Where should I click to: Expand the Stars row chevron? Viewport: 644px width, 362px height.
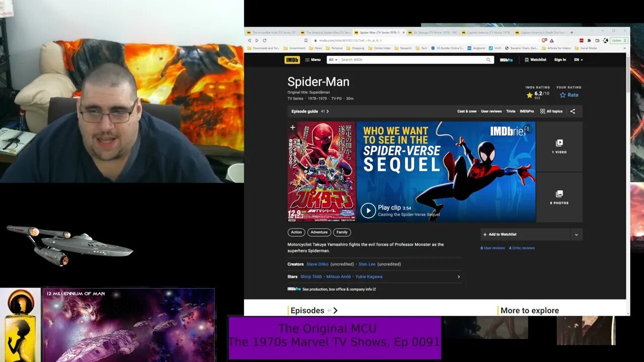click(458, 277)
